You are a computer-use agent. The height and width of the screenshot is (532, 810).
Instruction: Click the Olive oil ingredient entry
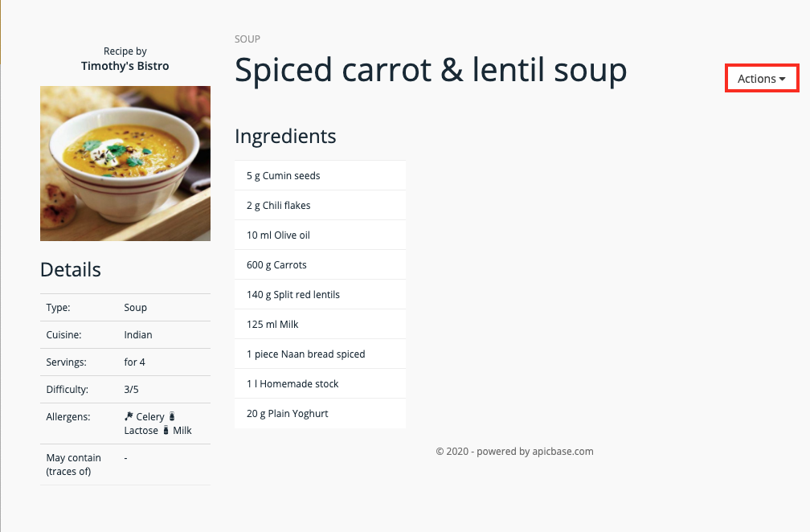pyautogui.click(x=320, y=235)
